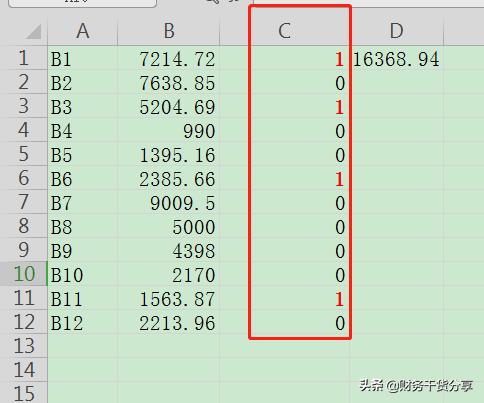The width and height of the screenshot is (484, 403).
Task: Click the value 2385.66
Action: tap(177, 179)
